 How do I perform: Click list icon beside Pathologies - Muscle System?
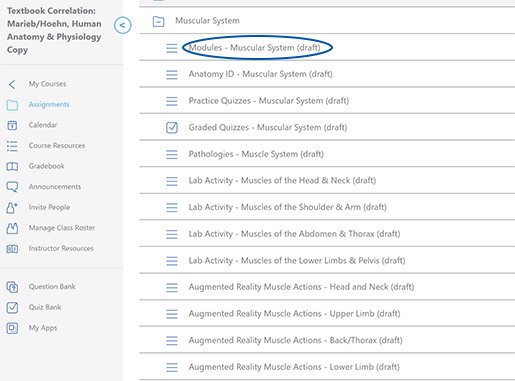[172, 154]
